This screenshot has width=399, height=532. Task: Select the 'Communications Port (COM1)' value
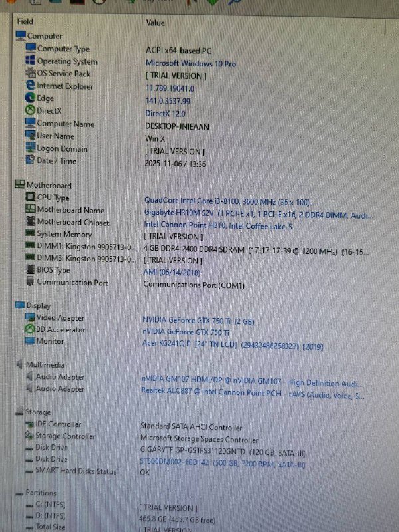(194, 285)
